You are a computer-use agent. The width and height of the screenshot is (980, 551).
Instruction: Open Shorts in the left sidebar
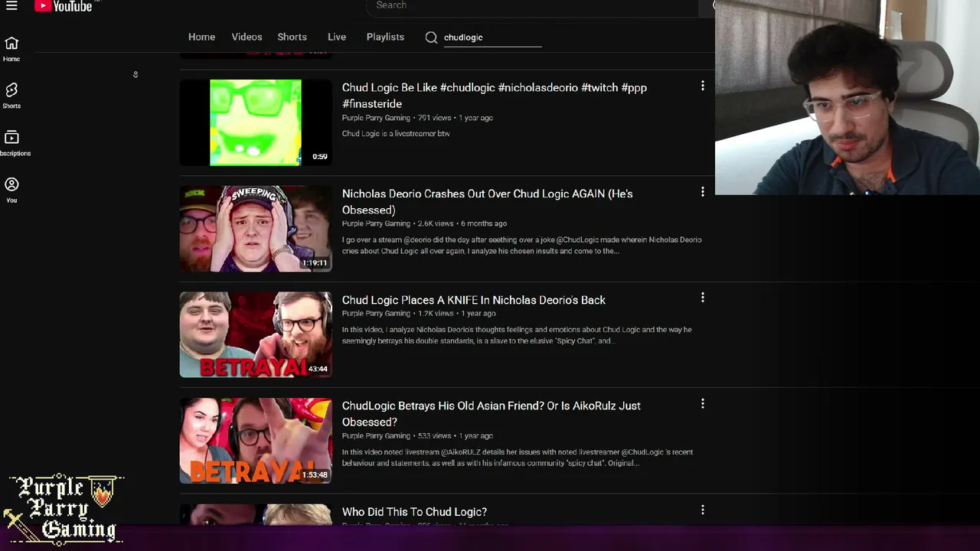pos(11,96)
